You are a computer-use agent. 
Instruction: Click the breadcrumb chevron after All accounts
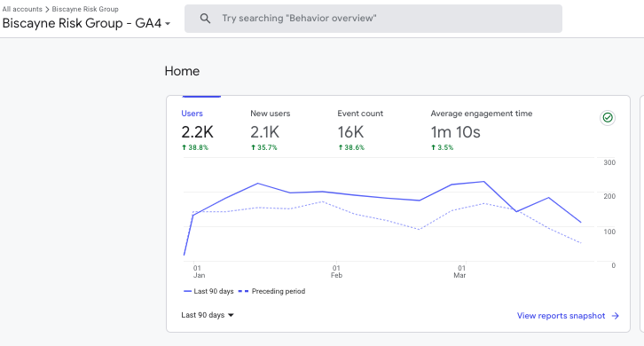tap(47, 9)
